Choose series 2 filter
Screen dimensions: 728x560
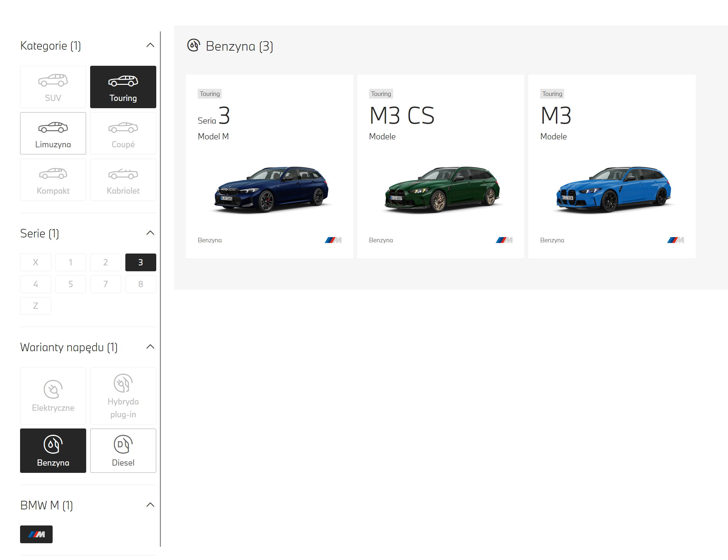click(106, 262)
